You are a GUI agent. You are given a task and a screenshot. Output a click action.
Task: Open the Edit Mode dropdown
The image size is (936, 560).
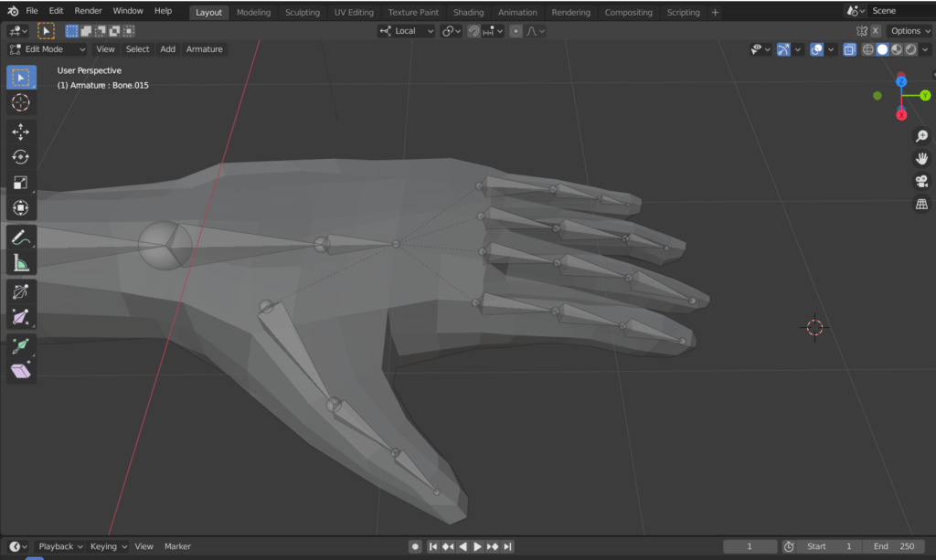[48, 49]
